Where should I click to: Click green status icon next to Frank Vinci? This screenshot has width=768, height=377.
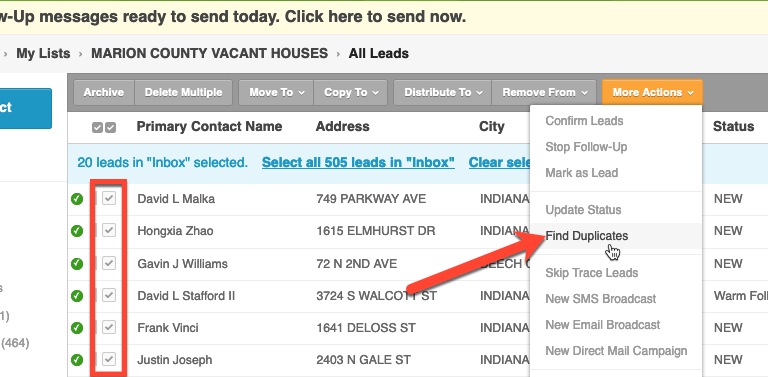pyautogui.click(x=77, y=328)
